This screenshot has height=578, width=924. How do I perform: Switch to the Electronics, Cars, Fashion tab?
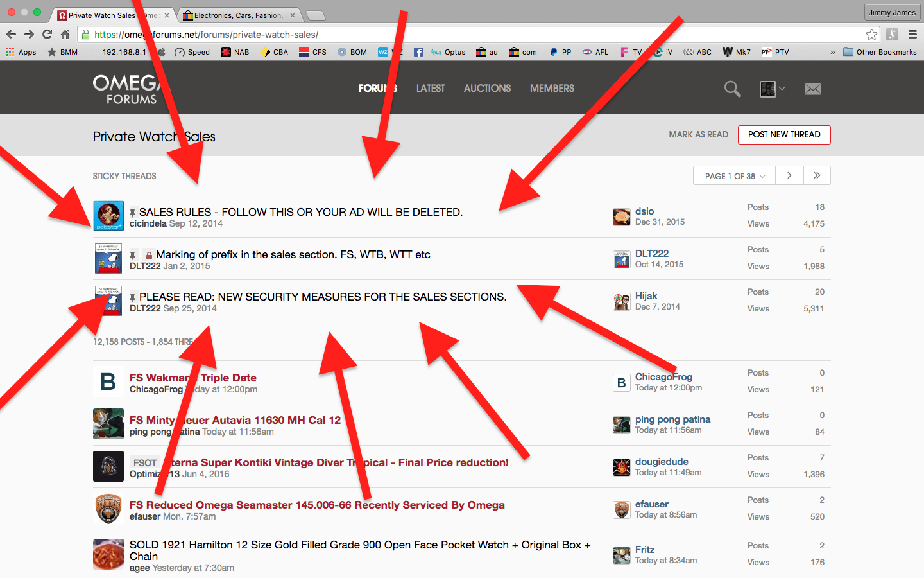coord(237,15)
